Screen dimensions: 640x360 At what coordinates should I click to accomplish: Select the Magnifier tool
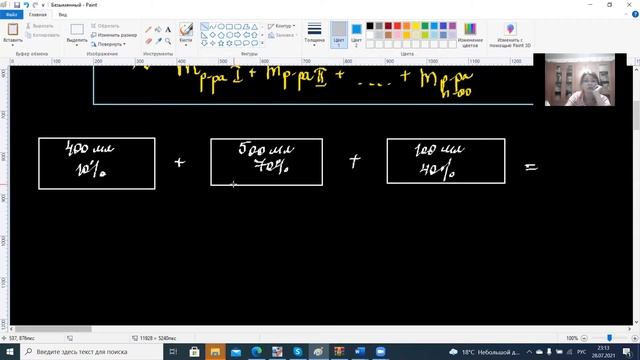168,41
